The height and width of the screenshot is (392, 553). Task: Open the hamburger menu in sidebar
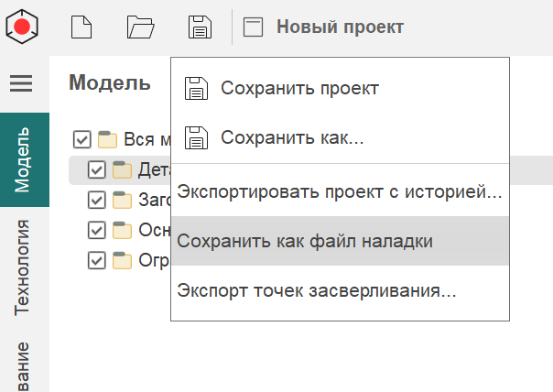pos(21,83)
